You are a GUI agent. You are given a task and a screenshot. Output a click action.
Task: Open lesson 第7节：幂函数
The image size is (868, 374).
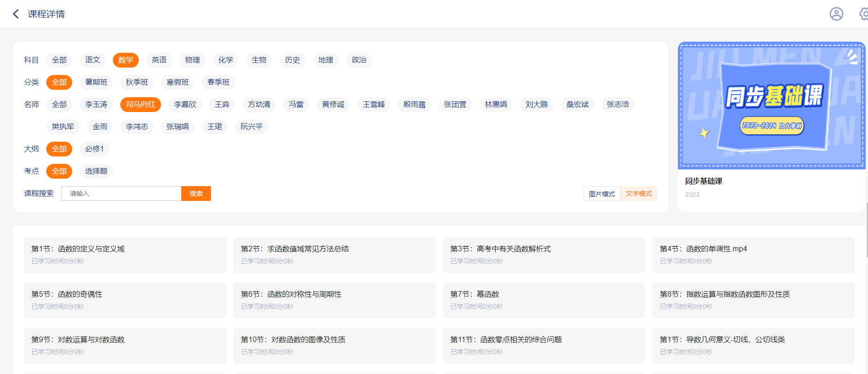pos(544,300)
